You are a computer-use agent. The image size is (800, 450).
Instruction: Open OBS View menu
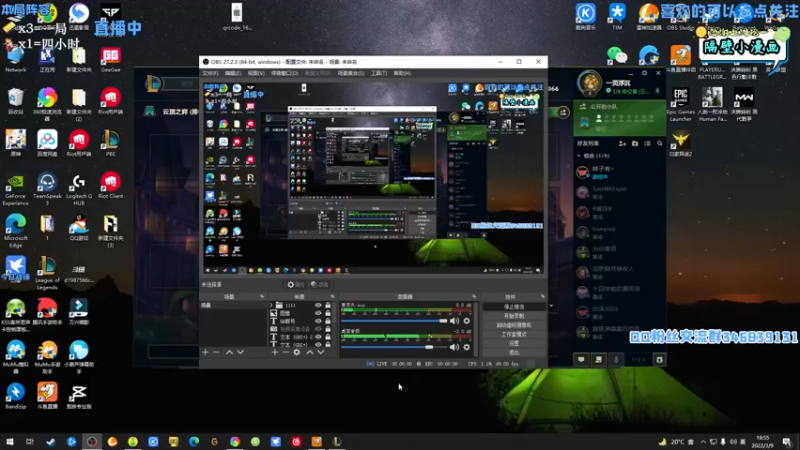(x=256, y=73)
